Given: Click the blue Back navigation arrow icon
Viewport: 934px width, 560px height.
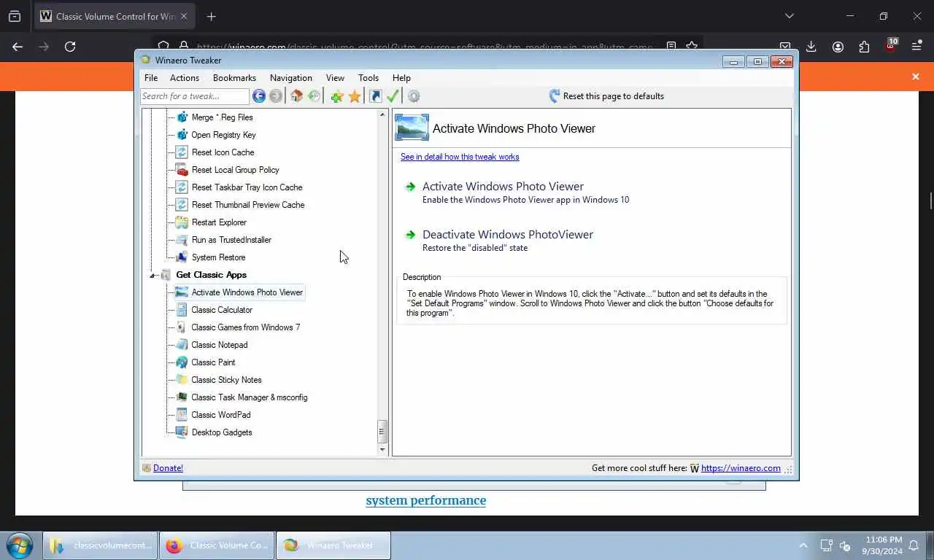Looking at the screenshot, I should (x=259, y=96).
